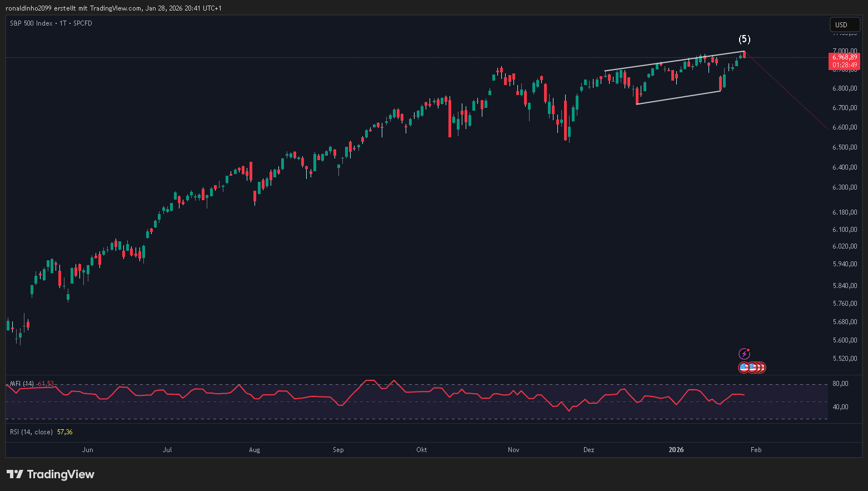Click the ronaldinho2099 author caption text

pos(28,8)
